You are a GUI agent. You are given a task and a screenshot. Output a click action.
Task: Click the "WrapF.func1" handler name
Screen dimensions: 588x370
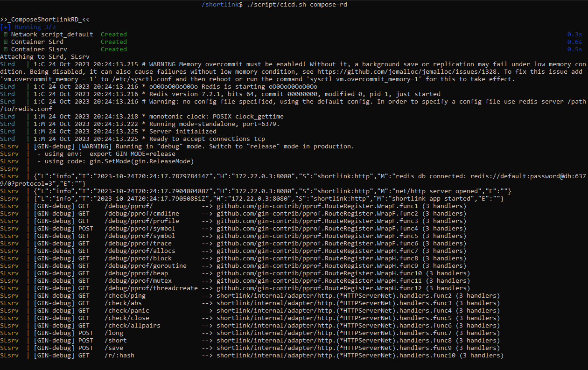pos(398,206)
